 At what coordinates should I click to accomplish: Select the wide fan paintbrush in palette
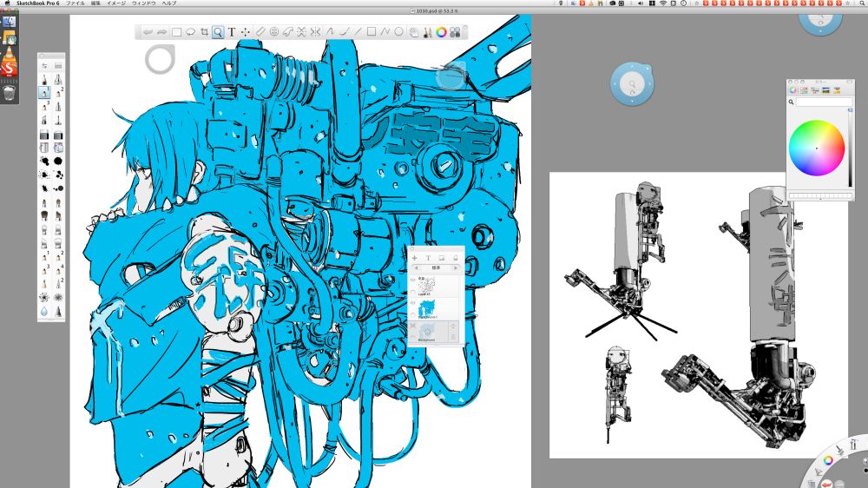pos(44,216)
